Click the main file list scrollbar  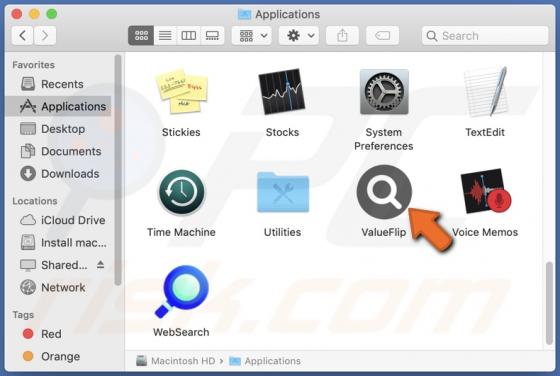[549, 304]
